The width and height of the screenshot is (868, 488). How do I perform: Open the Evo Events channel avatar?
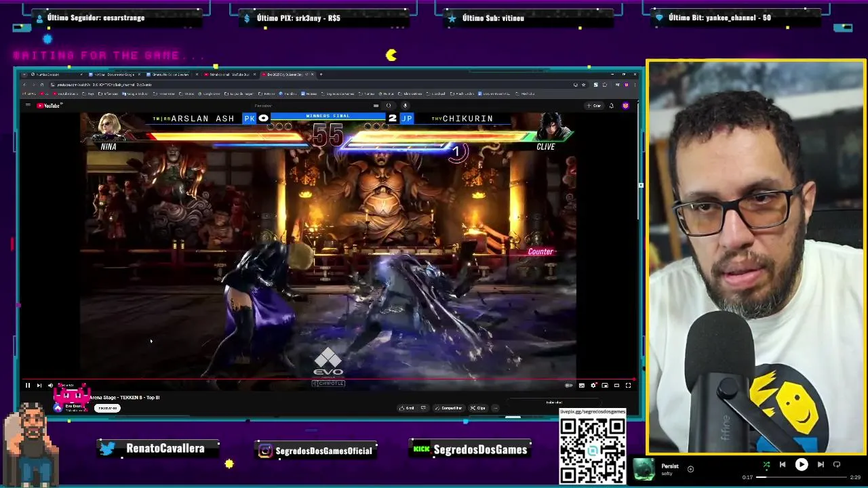tap(58, 407)
